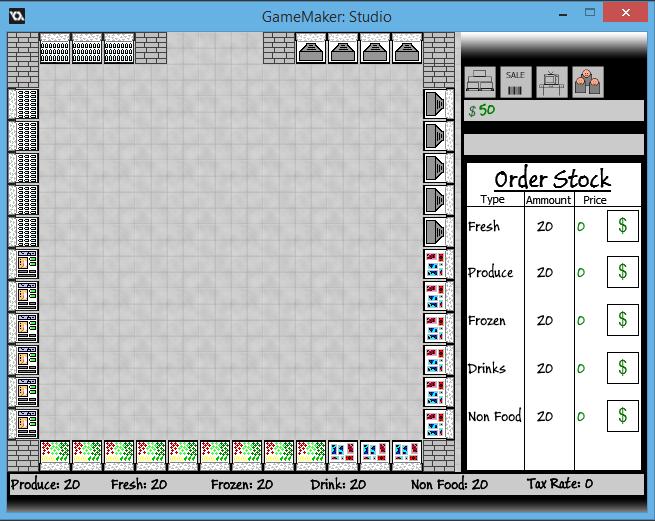Click the Frozen: 20 status label

241,484
